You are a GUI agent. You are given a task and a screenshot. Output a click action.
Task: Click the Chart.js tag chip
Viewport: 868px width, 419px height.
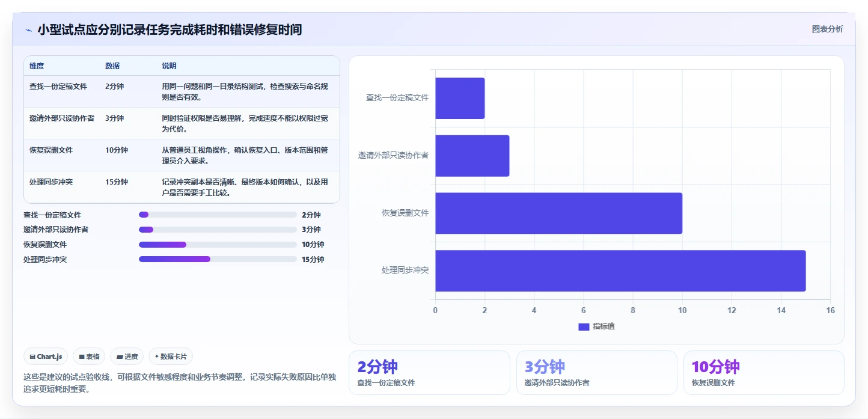pos(46,356)
